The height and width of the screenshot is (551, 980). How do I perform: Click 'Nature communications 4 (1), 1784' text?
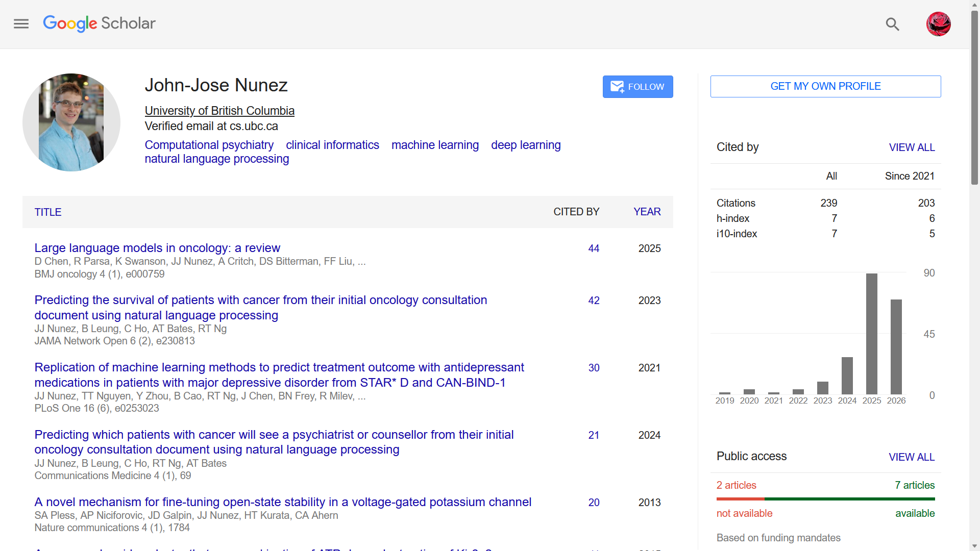(112, 528)
